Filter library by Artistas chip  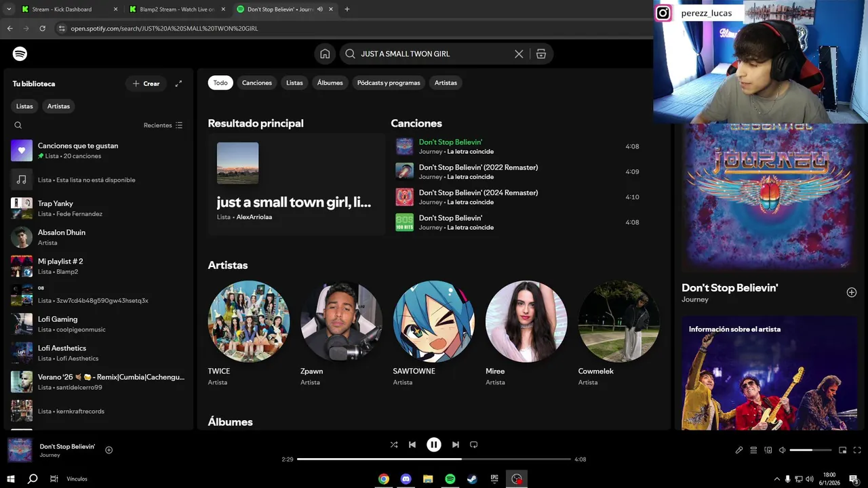tap(58, 106)
